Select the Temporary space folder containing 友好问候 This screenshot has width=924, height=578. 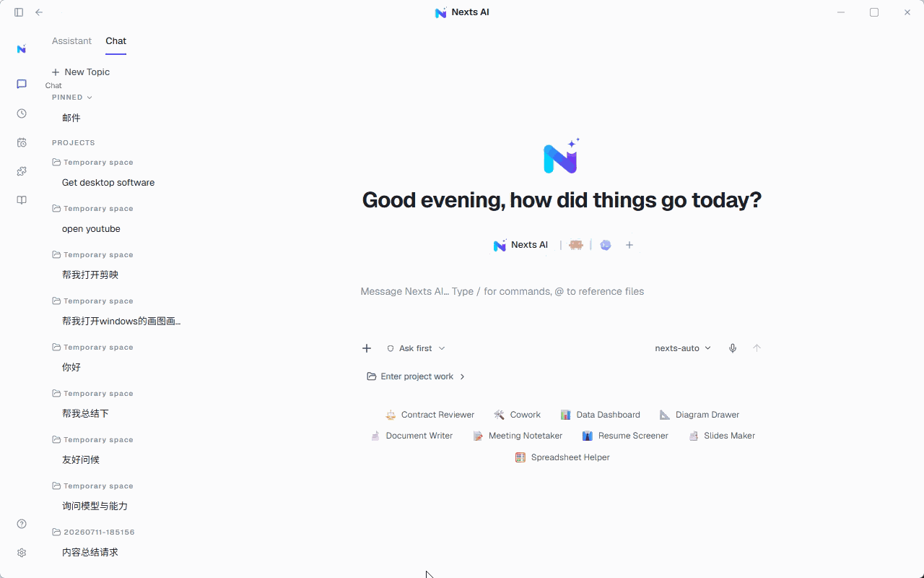(93, 440)
